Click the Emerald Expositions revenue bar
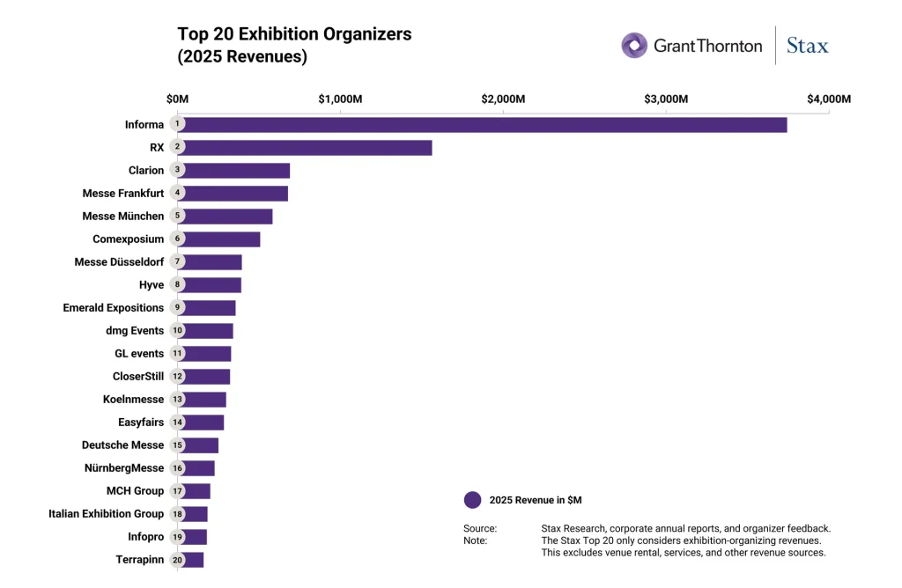 206,309
